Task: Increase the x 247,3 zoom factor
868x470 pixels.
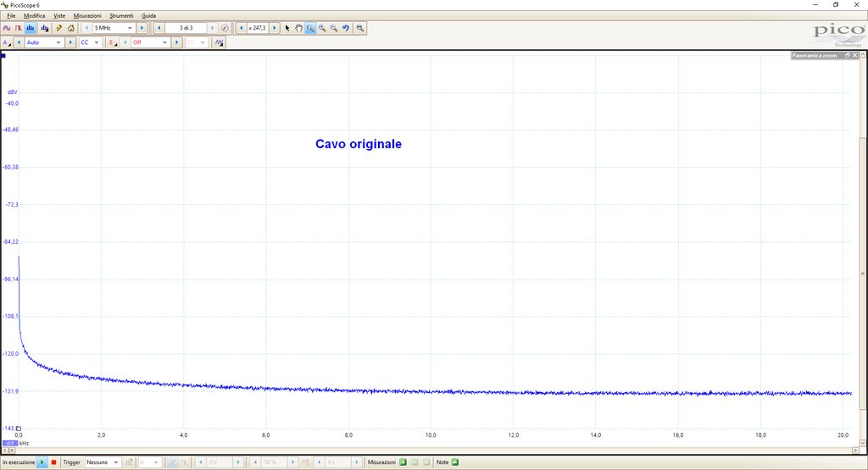Action: 274,28
